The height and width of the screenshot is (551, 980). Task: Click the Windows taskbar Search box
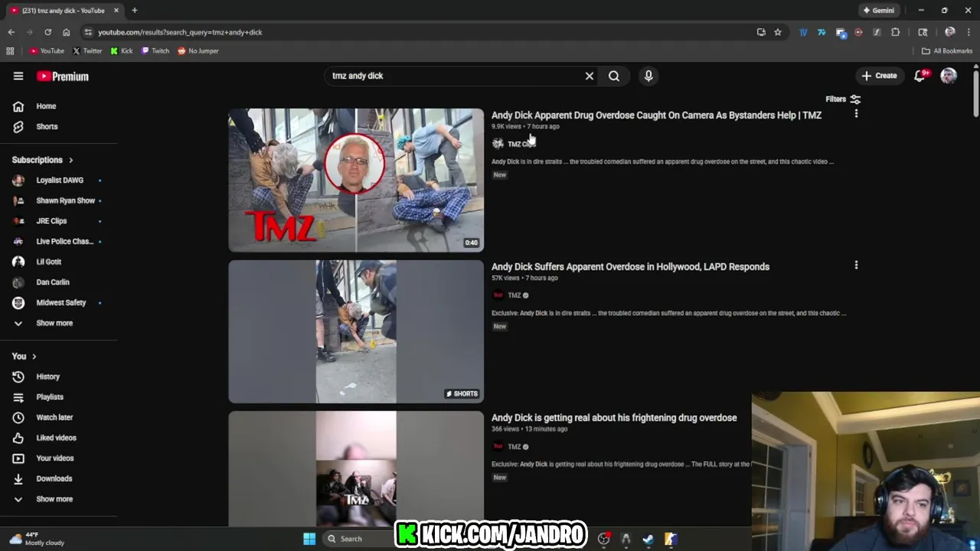358,539
